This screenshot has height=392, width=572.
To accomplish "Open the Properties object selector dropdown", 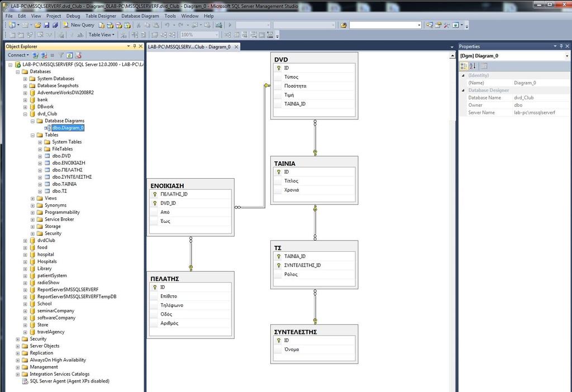I will 567,56.
